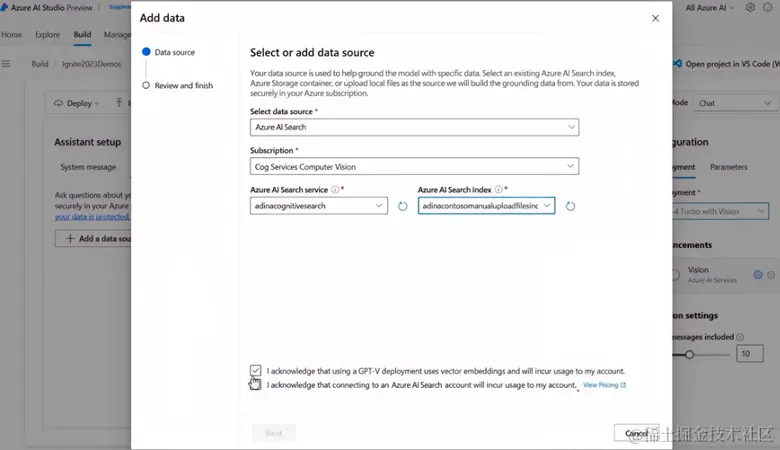The image size is (780, 450).
Task: Click the hamburger menu icon beside Build
Action: pyautogui.click(x=6, y=64)
